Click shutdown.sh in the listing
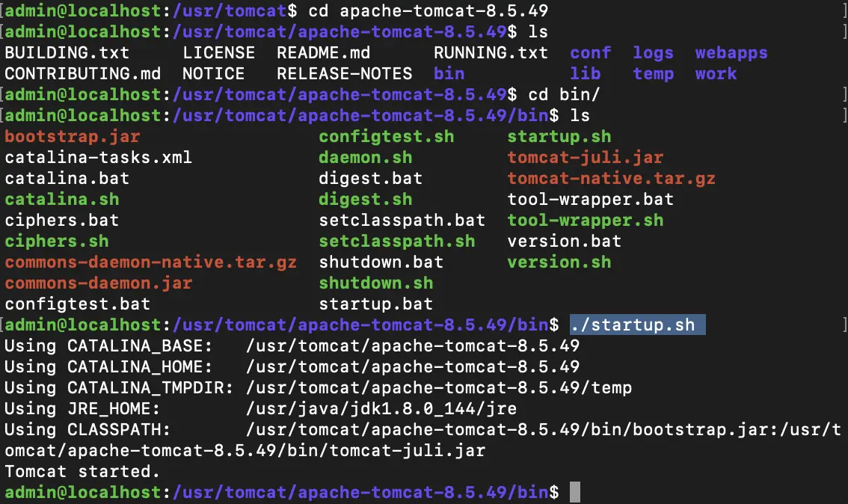 [x=376, y=283]
